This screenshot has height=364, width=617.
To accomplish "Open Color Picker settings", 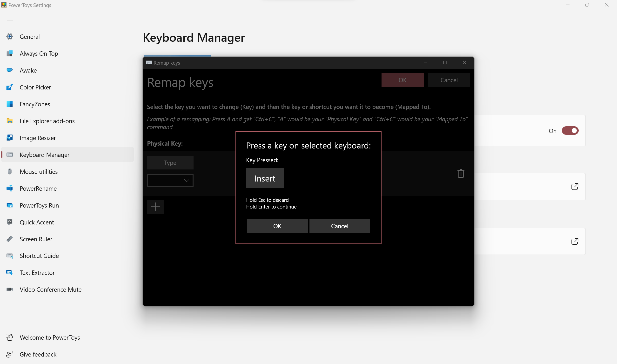I will coord(35,87).
